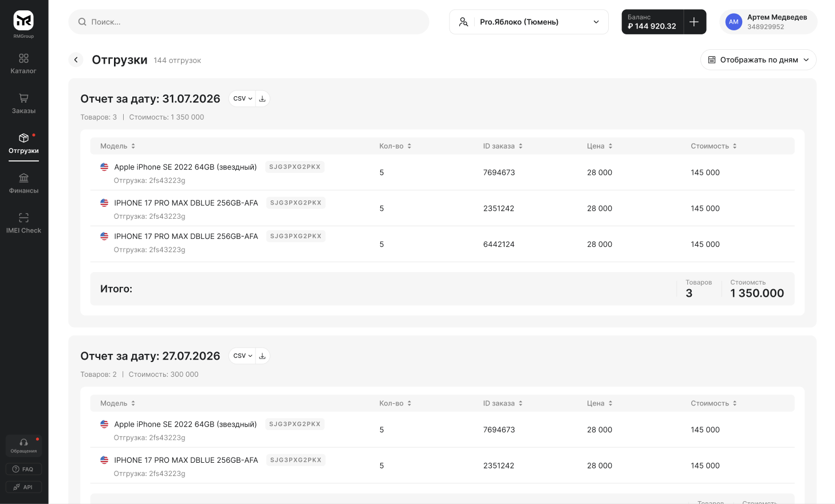
Task: Click order ID 7694673 in 31.07.2026 report
Action: point(499,172)
